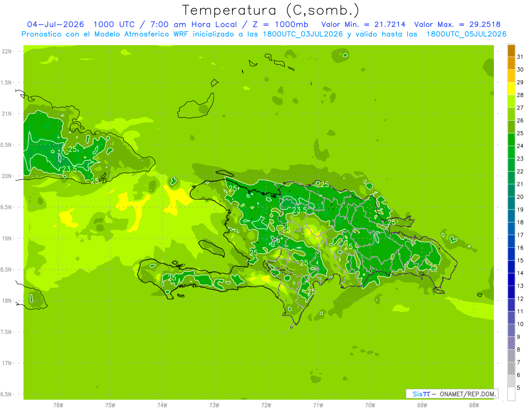Click the '1.5N' axis label
The height and width of the screenshot is (411, 532).
pos(7,82)
